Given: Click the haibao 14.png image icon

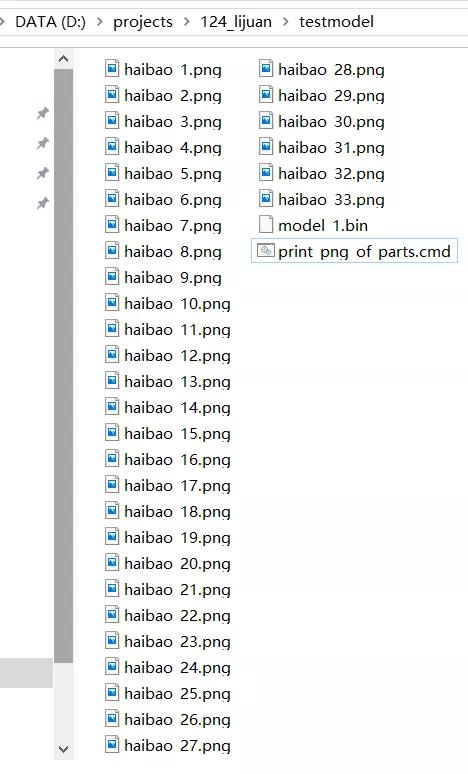Looking at the screenshot, I should click(x=112, y=407).
